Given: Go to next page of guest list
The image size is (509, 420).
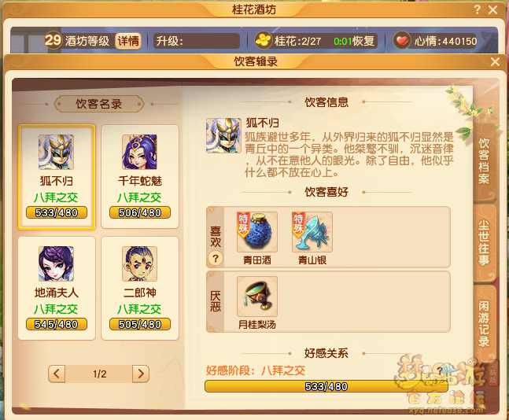Looking at the screenshot, I should [x=141, y=374].
